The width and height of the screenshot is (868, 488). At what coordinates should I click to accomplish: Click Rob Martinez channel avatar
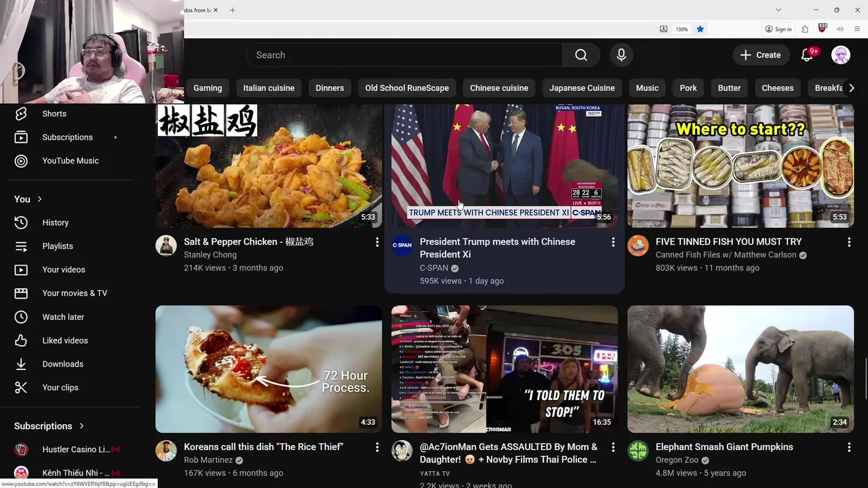pyautogui.click(x=166, y=451)
